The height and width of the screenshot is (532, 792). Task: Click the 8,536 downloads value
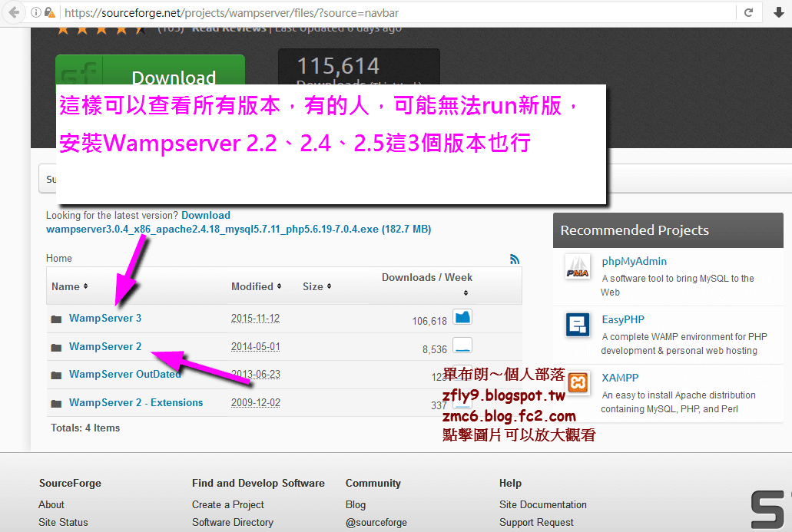(x=434, y=349)
